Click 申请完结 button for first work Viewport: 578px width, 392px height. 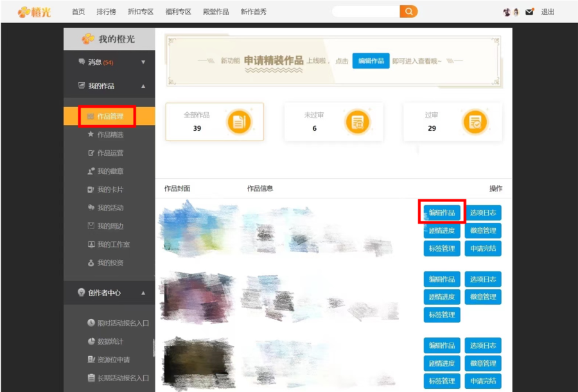tap(483, 248)
